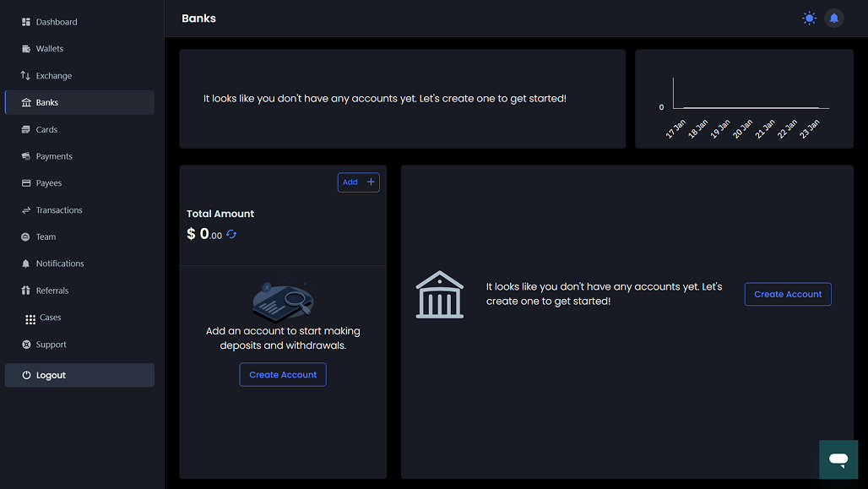868x489 pixels.
Task: Click the refresh icon beside Total Amount
Action: click(x=231, y=235)
